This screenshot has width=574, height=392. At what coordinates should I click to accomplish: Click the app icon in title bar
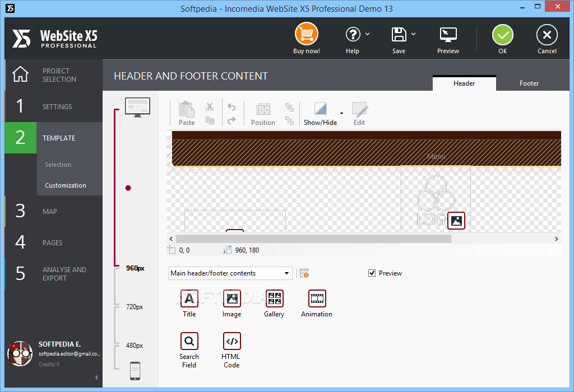[10, 8]
